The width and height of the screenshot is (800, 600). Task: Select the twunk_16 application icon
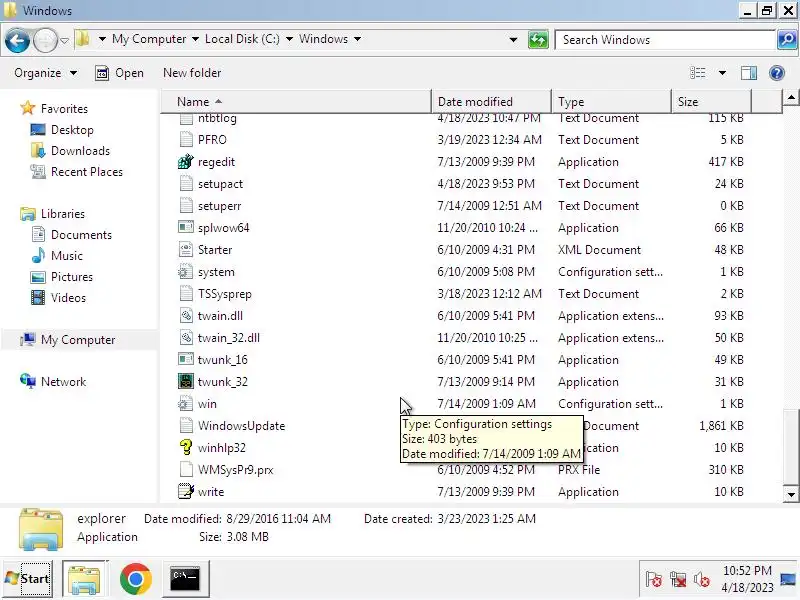[186, 360]
